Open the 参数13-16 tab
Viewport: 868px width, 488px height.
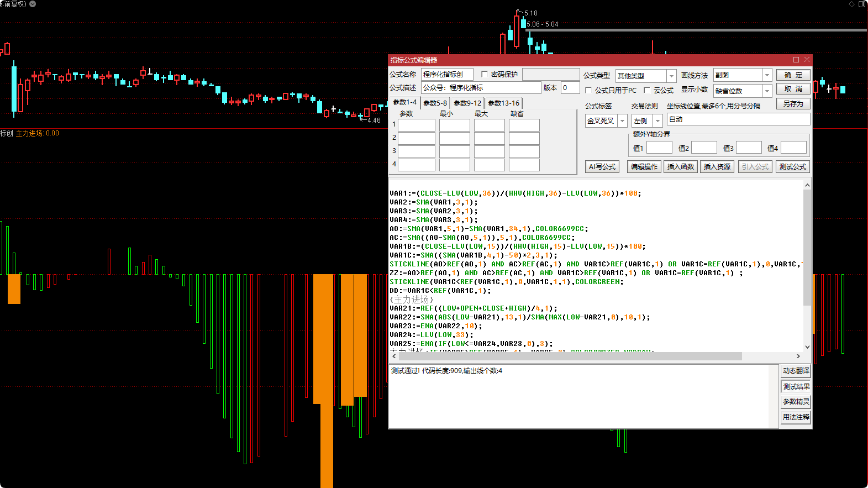click(x=503, y=103)
